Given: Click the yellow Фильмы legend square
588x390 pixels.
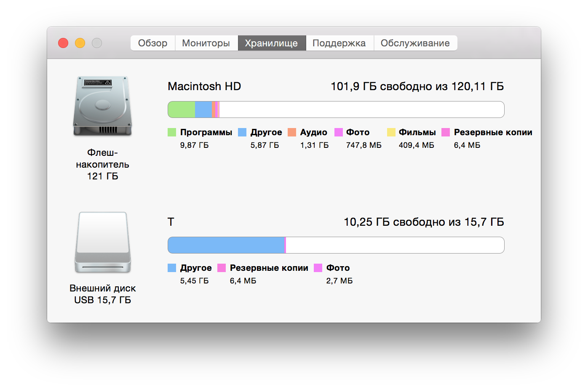Looking at the screenshot, I should [391, 132].
